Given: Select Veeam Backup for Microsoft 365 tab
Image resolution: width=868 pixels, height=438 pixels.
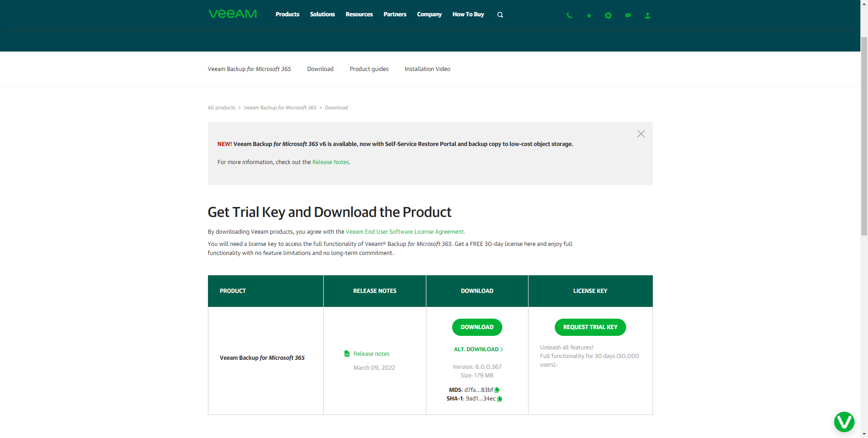Looking at the screenshot, I should 249,69.
